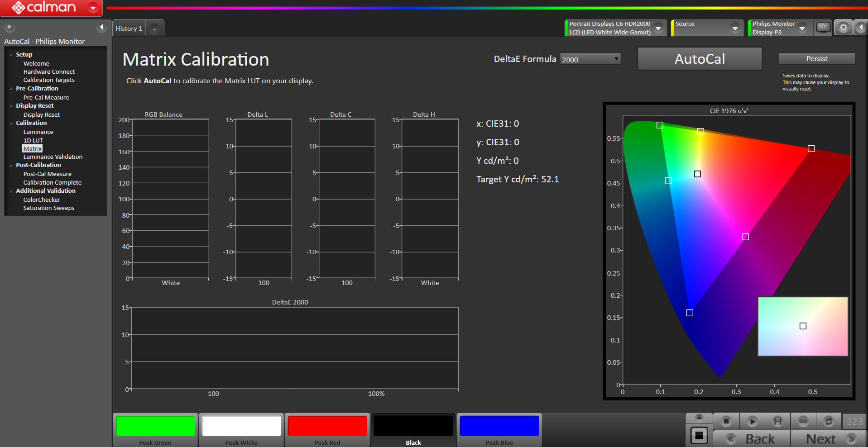Start reading with the play icon
This screenshot has height=447, width=868.
752,421
